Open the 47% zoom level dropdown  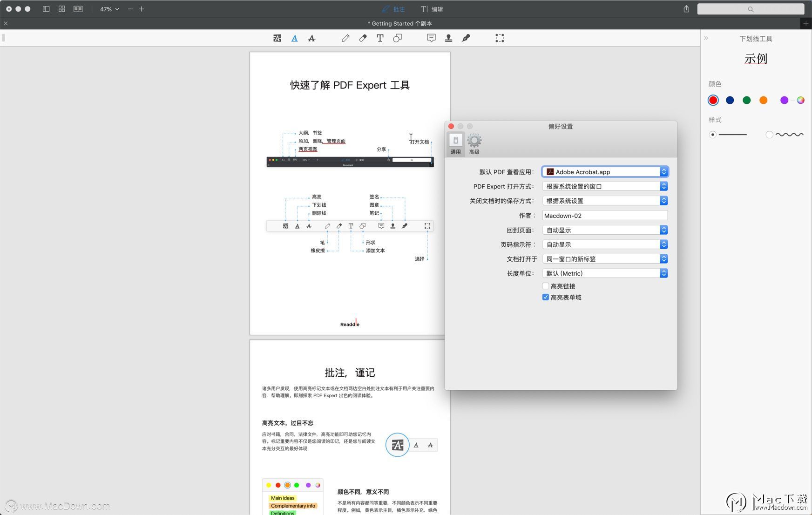109,9
